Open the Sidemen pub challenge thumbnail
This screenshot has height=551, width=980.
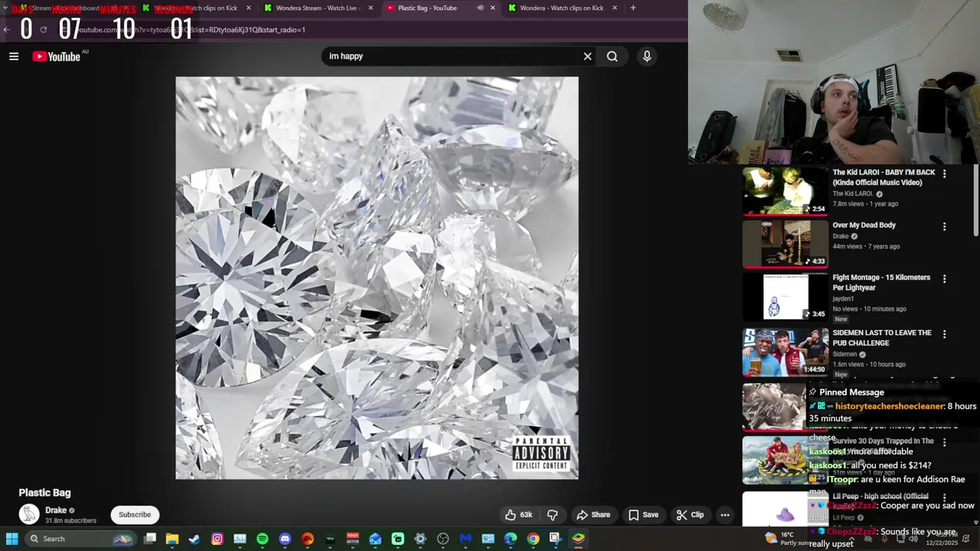click(786, 352)
